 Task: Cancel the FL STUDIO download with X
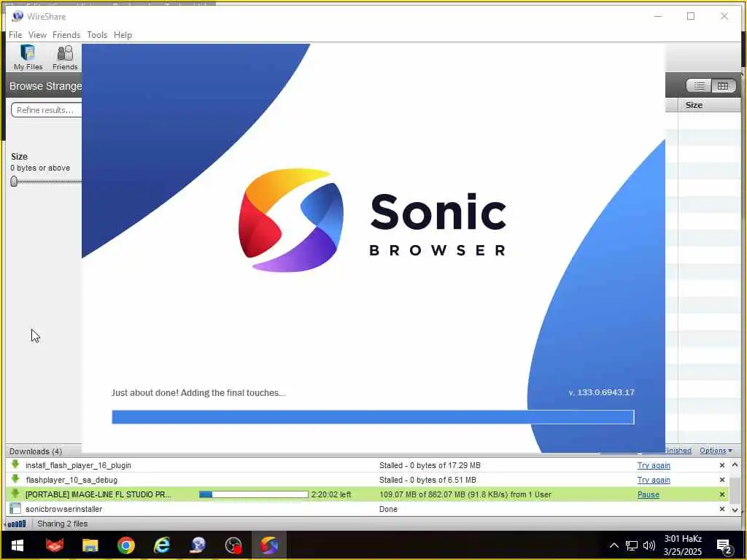[x=721, y=495]
